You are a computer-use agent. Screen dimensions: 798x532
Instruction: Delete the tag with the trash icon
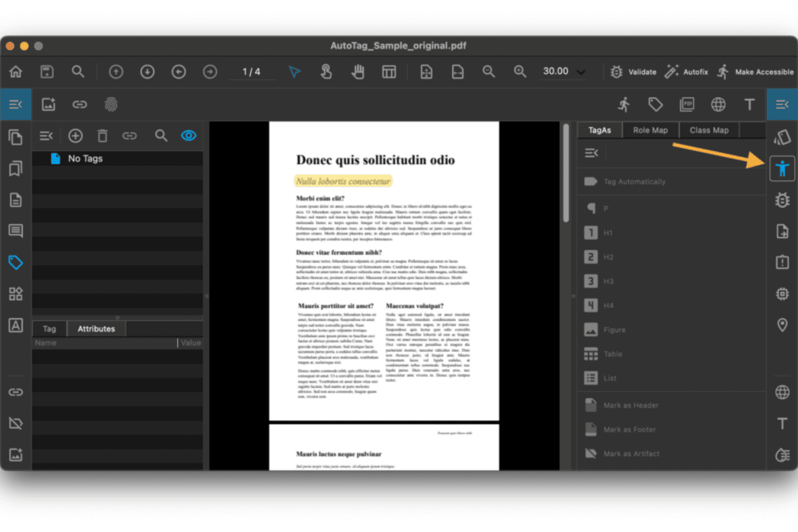[102, 136]
